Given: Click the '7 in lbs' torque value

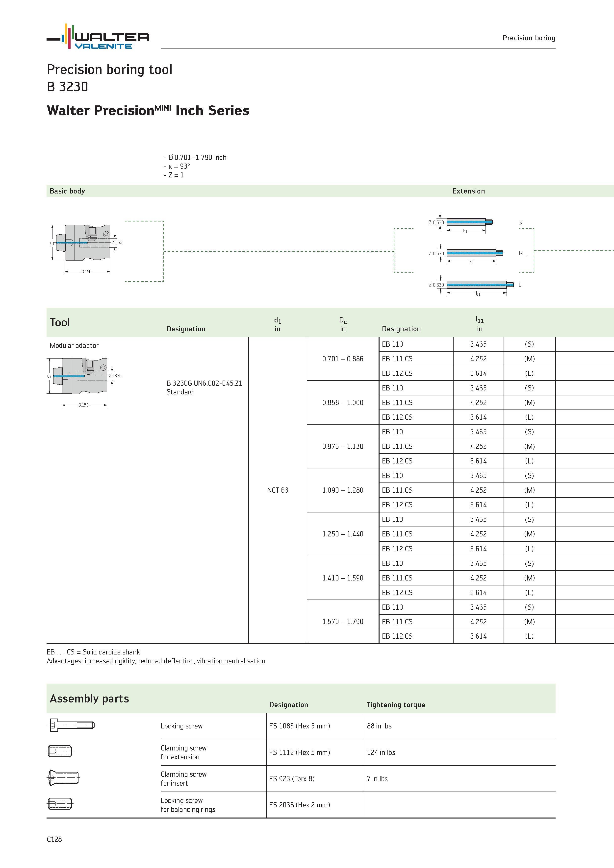Looking at the screenshot, I should pos(377,778).
